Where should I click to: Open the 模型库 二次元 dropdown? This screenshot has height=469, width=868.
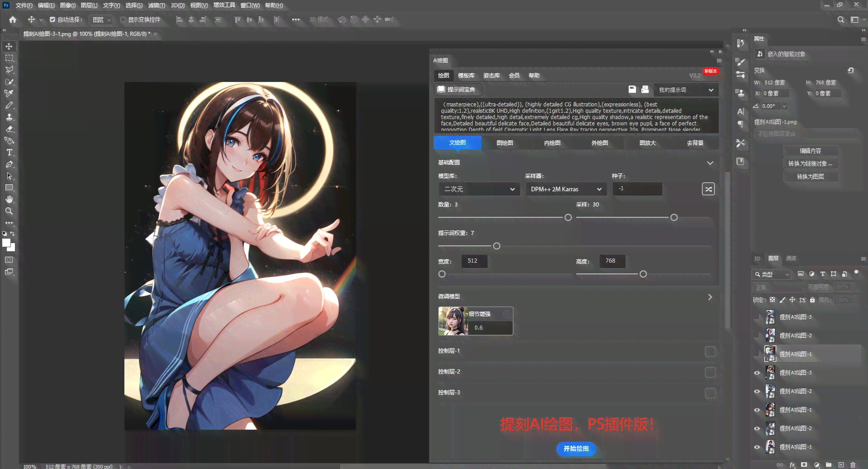point(479,189)
